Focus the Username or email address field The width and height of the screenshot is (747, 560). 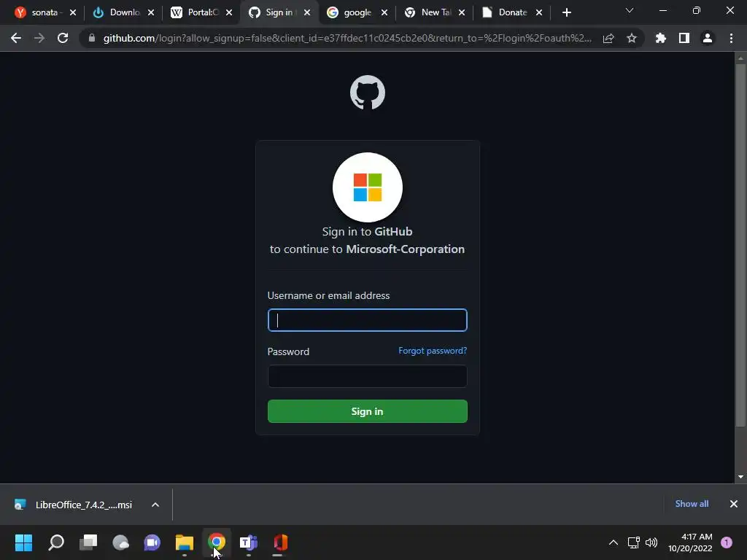[368, 320]
